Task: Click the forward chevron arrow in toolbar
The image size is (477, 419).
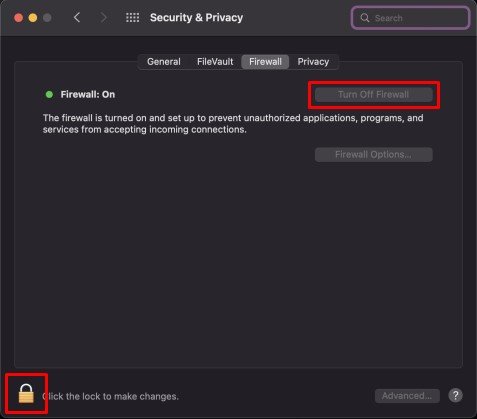Action: tap(104, 17)
